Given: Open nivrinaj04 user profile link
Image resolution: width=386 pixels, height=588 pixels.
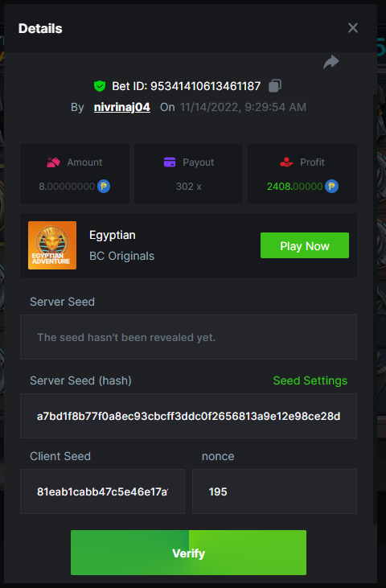Looking at the screenshot, I should click(121, 107).
